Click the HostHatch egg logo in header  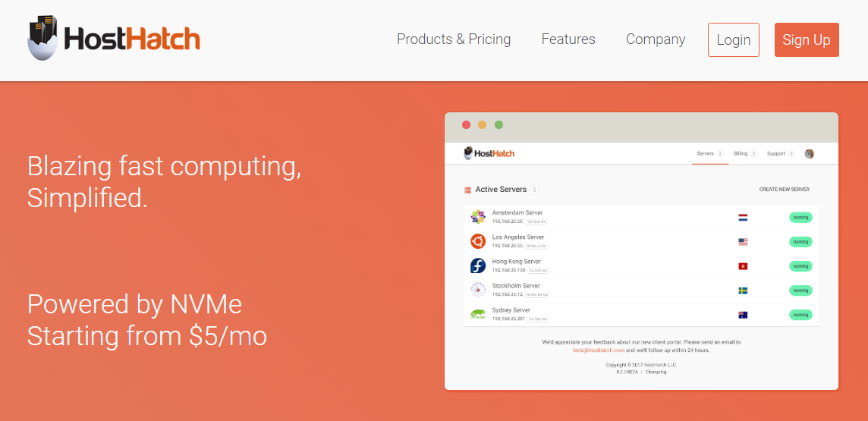42,38
